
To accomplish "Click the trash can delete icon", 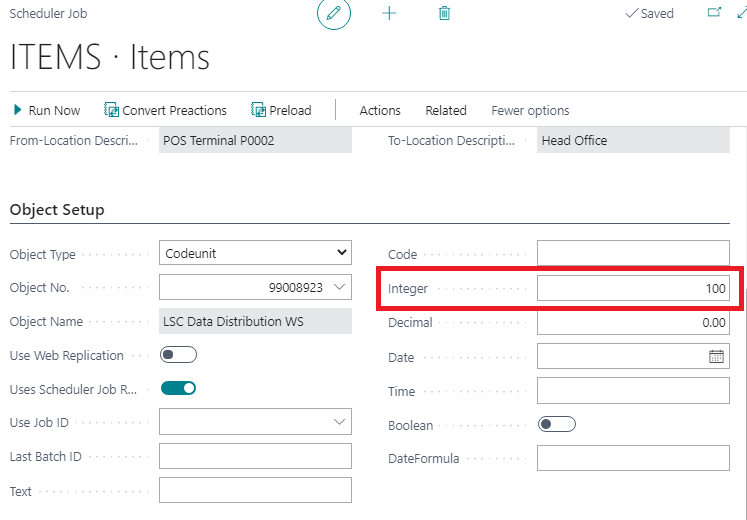I will tap(444, 14).
